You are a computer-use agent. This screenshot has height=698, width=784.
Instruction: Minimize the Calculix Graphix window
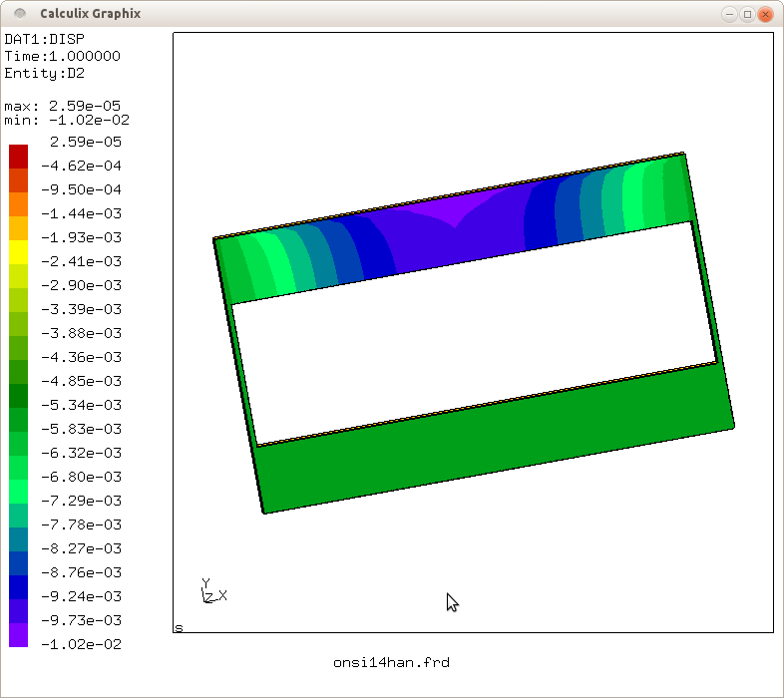click(729, 14)
